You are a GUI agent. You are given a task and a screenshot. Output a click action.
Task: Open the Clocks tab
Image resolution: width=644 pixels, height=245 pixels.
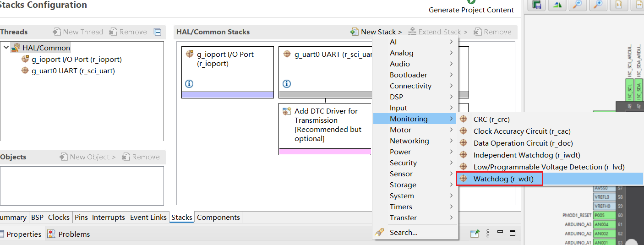(x=59, y=218)
